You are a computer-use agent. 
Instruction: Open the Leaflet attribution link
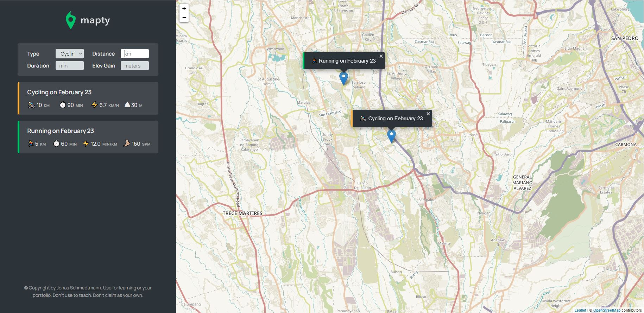click(x=580, y=310)
